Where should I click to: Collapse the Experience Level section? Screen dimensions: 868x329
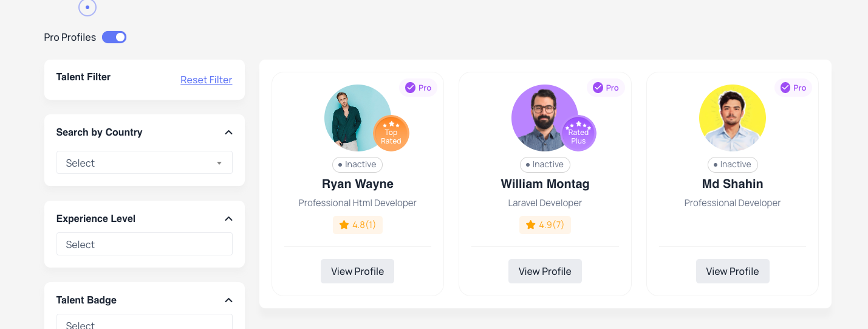(x=228, y=219)
